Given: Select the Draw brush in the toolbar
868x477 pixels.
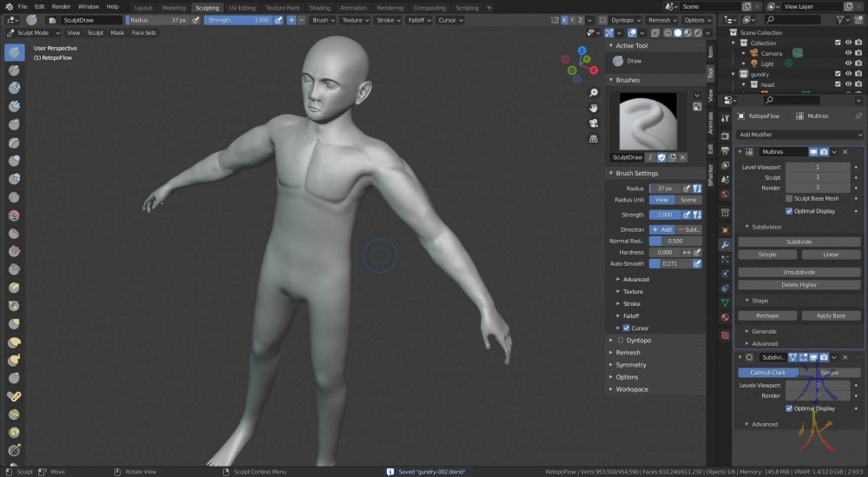Looking at the screenshot, I should [x=15, y=52].
